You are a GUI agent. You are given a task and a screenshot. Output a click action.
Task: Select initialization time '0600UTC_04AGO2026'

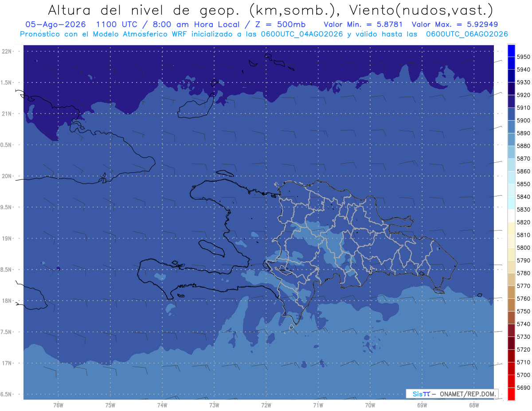coord(301,34)
